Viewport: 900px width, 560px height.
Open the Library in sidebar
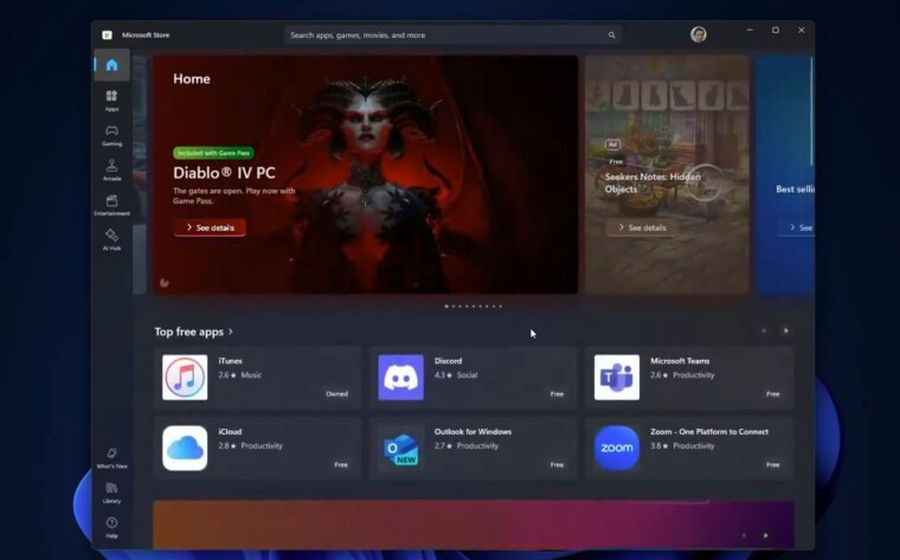(112, 493)
